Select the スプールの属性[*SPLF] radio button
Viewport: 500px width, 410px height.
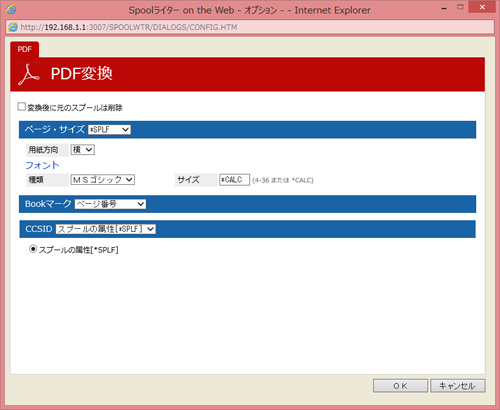33,249
